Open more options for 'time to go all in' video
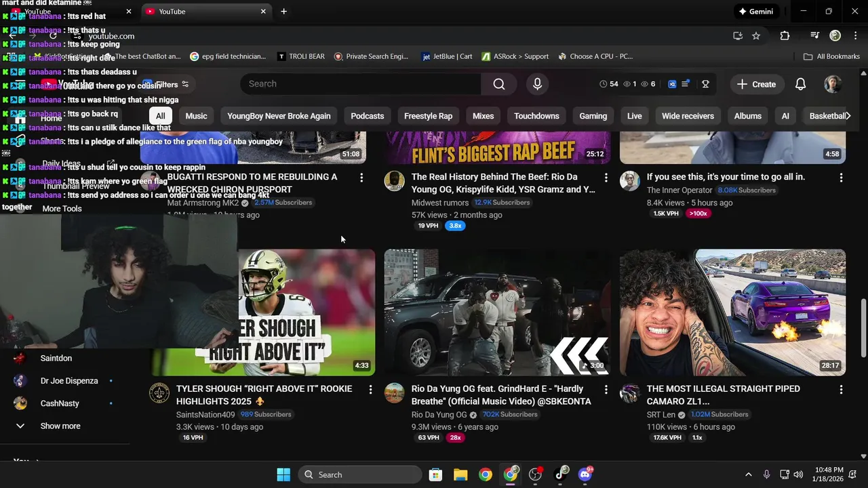Image resolution: width=868 pixels, height=488 pixels. (841, 178)
